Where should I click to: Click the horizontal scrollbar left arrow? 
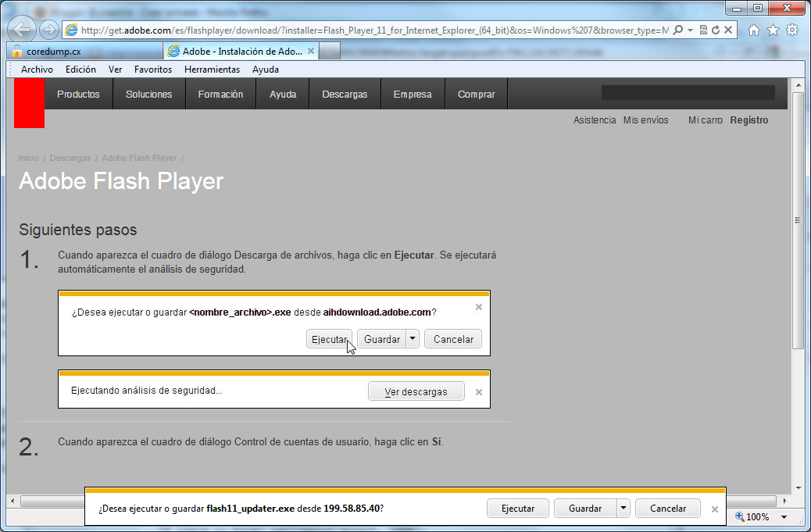tap(13, 501)
